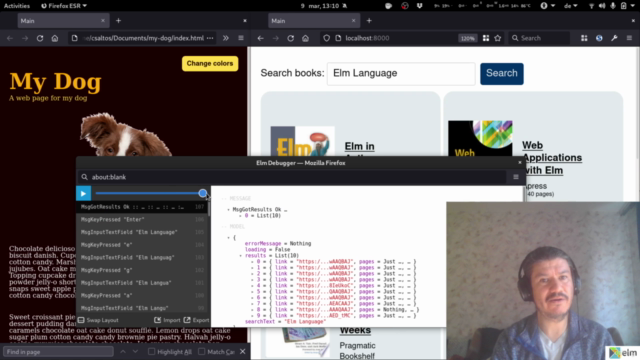Screen dimensions: 640x360
Task: Go back in right Firefox window
Action: tap(260, 38)
